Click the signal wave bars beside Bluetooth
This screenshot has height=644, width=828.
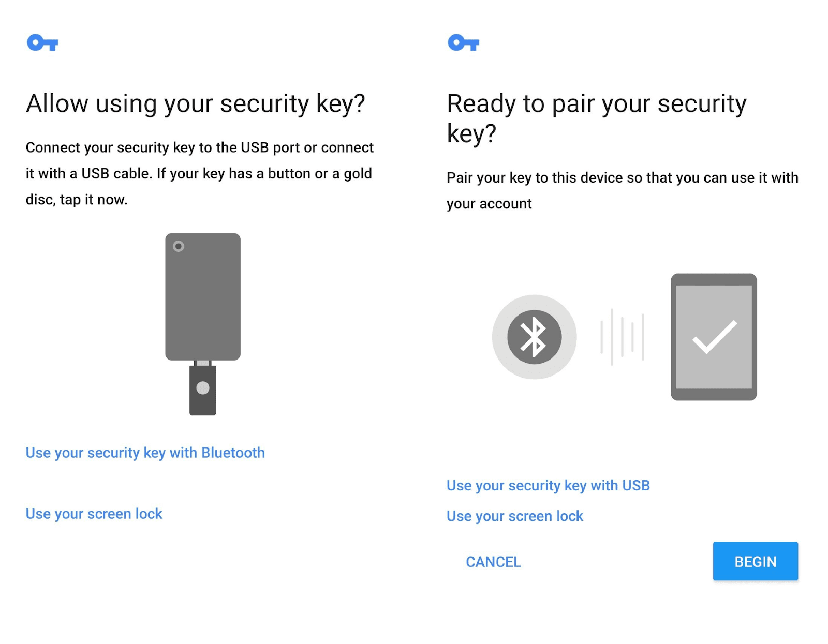tap(622, 337)
